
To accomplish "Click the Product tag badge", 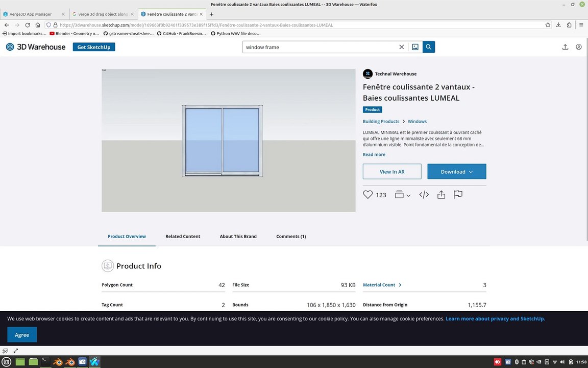I will tap(373, 110).
